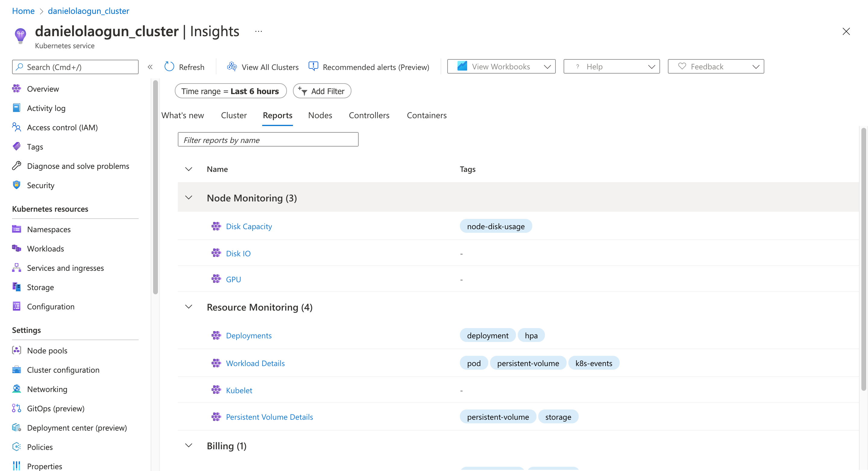Click the Refresh icon in the toolbar
Image resolution: width=868 pixels, height=471 pixels.
[x=169, y=67]
